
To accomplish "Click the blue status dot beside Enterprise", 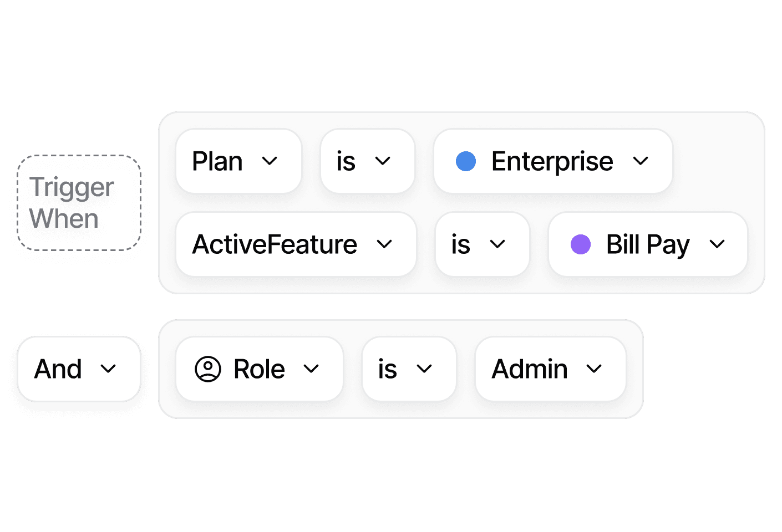I will pos(466,161).
